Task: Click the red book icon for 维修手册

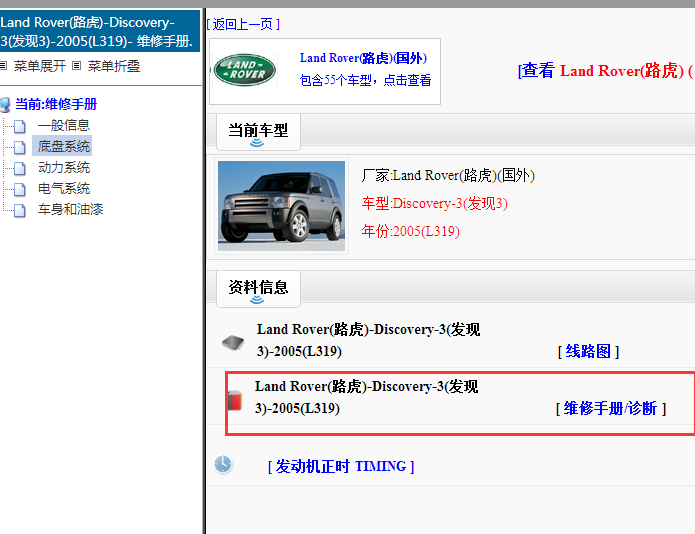Action: (235, 400)
